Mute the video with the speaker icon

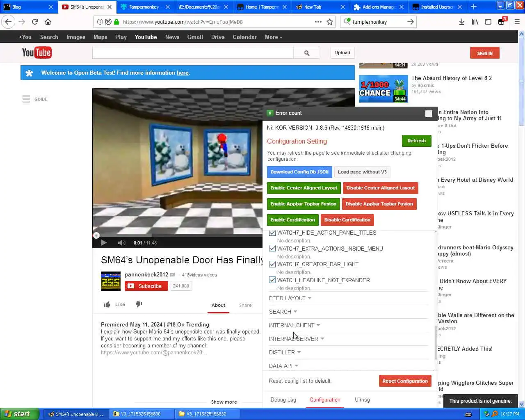(121, 243)
